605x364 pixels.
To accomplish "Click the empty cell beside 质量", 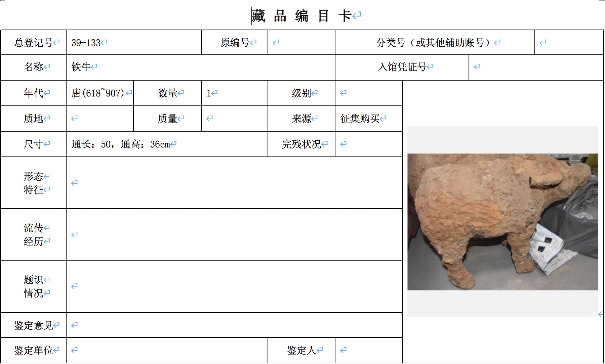I will pos(235,119).
